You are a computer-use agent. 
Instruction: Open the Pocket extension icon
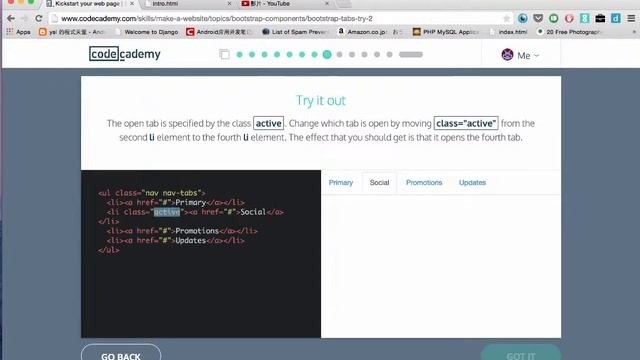tap(538, 18)
